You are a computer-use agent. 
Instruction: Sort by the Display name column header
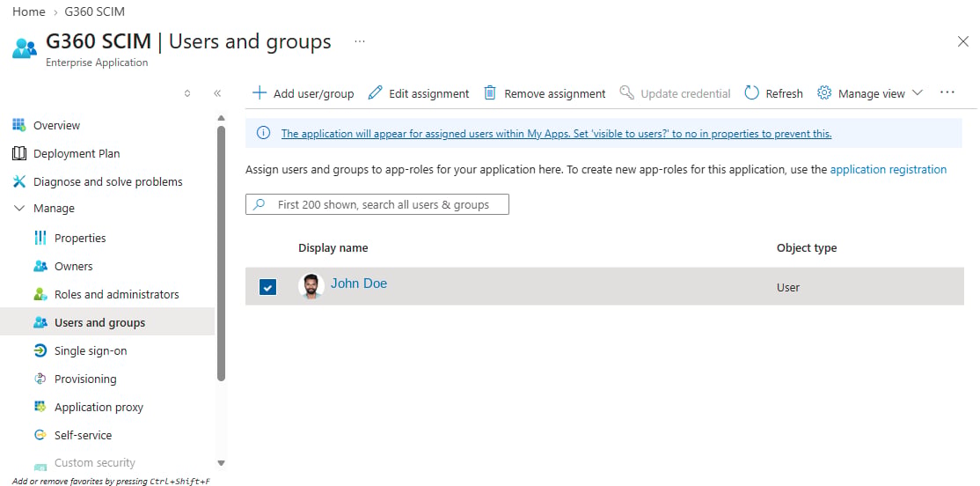[333, 247]
